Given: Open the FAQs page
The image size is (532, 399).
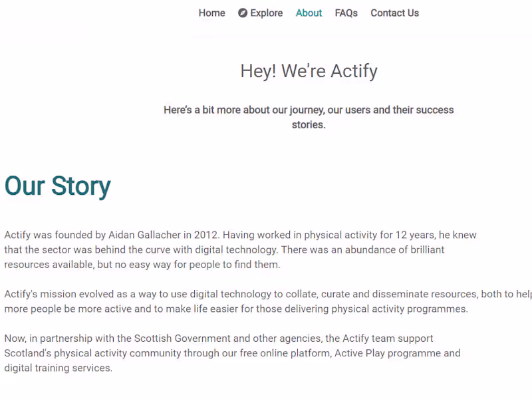Looking at the screenshot, I should 346,13.
